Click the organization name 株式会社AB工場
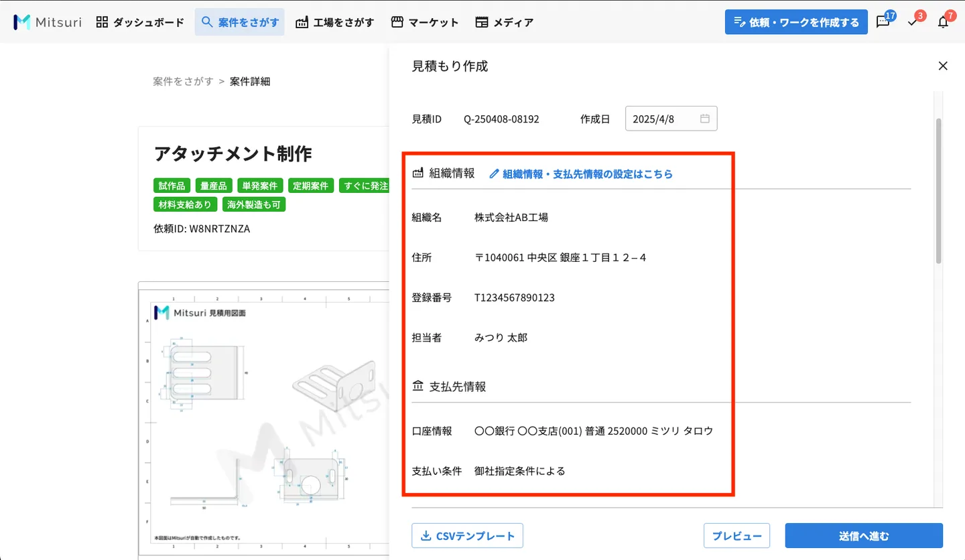Viewport: 965px width, 560px height. [x=511, y=217]
